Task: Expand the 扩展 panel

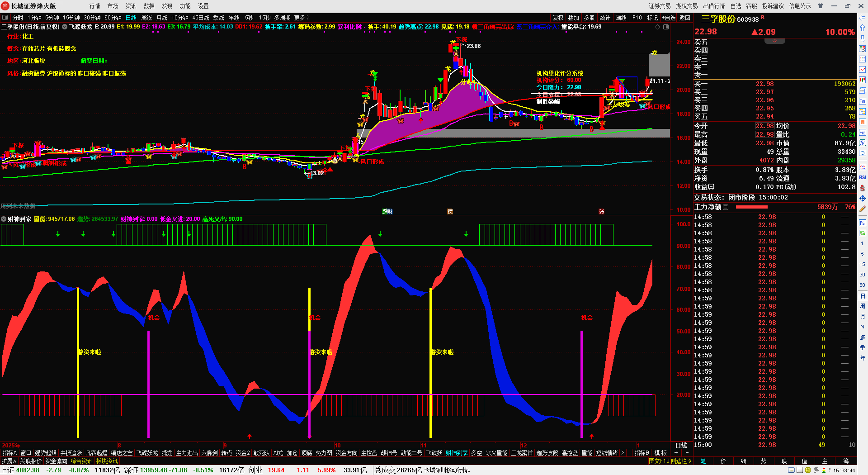Action: tap(9, 461)
